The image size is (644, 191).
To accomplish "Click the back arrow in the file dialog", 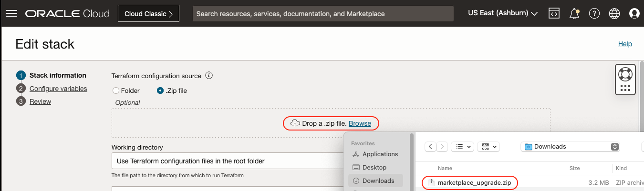I will click(430, 147).
